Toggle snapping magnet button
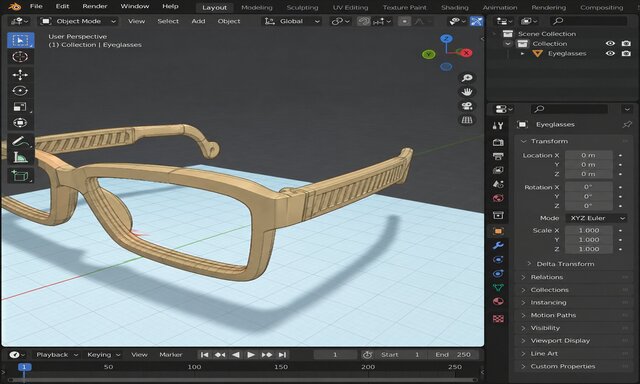640x384 pixels. click(x=363, y=21)
